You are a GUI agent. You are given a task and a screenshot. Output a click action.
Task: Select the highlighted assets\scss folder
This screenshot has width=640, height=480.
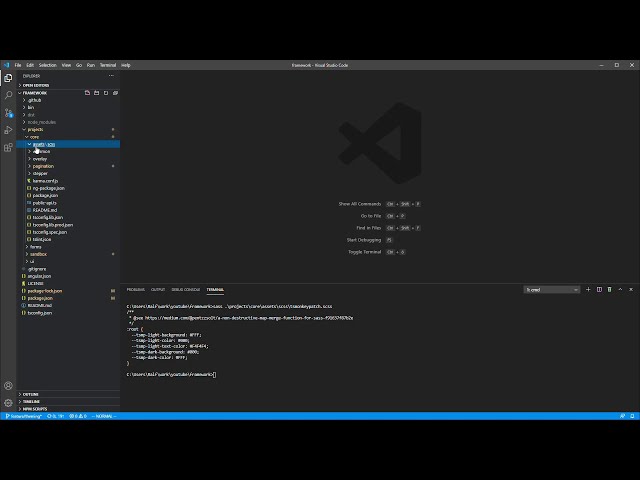[69, 144]
